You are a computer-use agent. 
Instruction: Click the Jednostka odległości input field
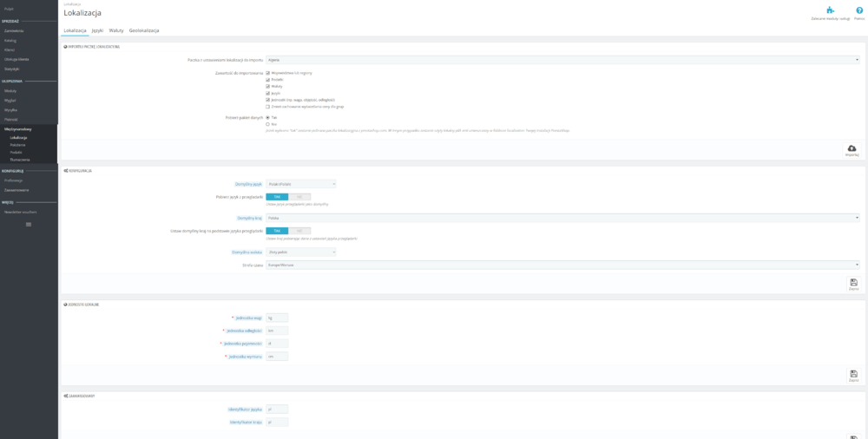(278, 331)
